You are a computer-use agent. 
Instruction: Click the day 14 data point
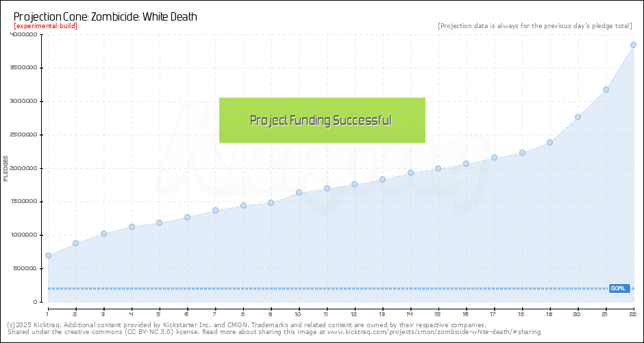click(x=410, y=172)
